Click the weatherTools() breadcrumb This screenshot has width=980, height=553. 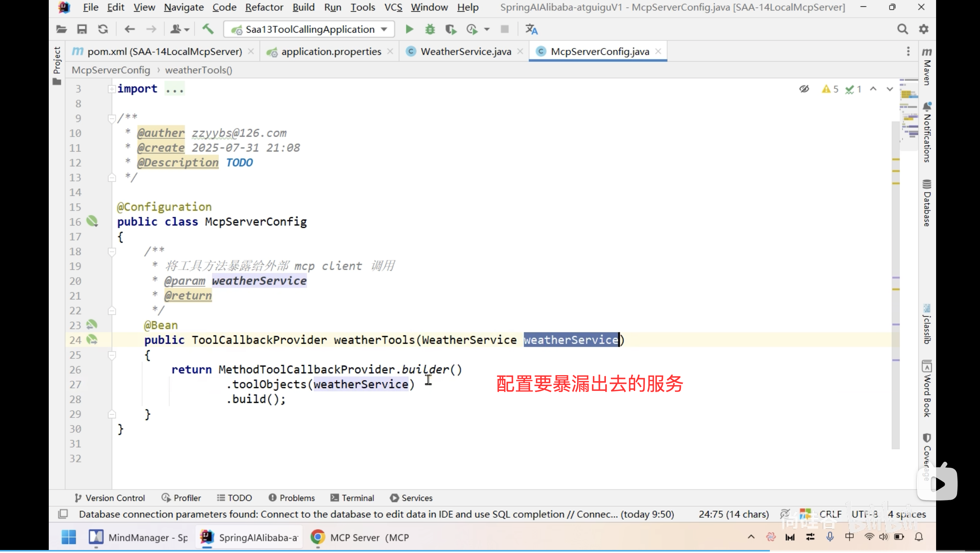198,71
